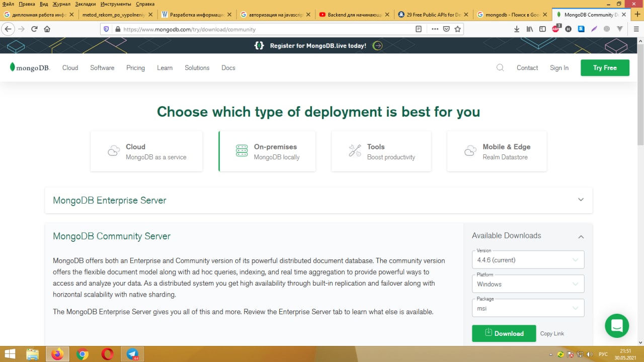This screenshot has height=362, width=644.
Task: Toggle Reader View in the address bar
Action: 419,29
